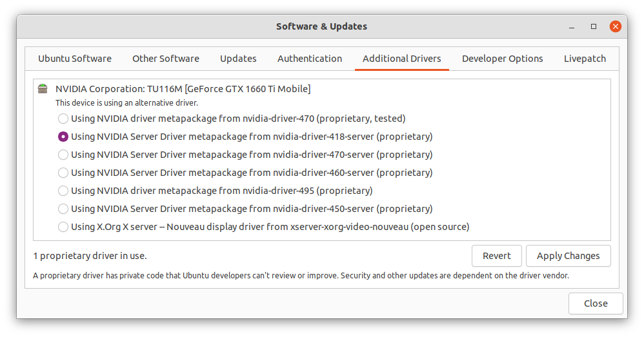Minimize the Software & Updates window

pos(572,26)
